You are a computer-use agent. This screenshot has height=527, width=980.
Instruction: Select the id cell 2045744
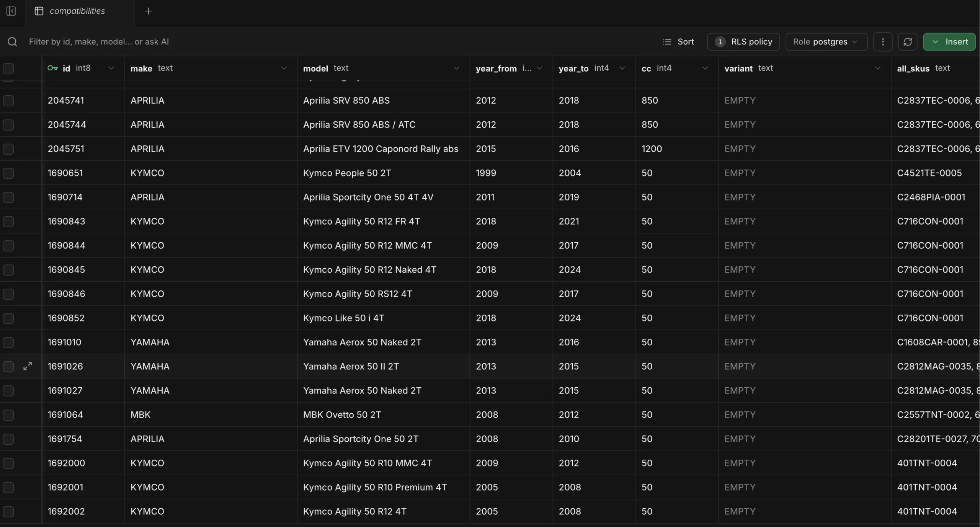coord(83,124)
